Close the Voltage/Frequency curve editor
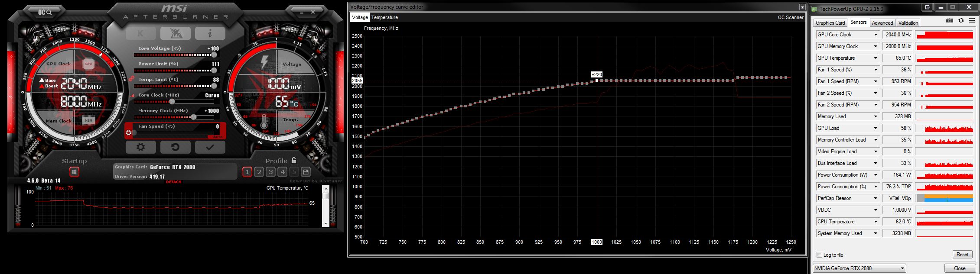980x274 pixels. pyautogui.click(x=802, y=7)
